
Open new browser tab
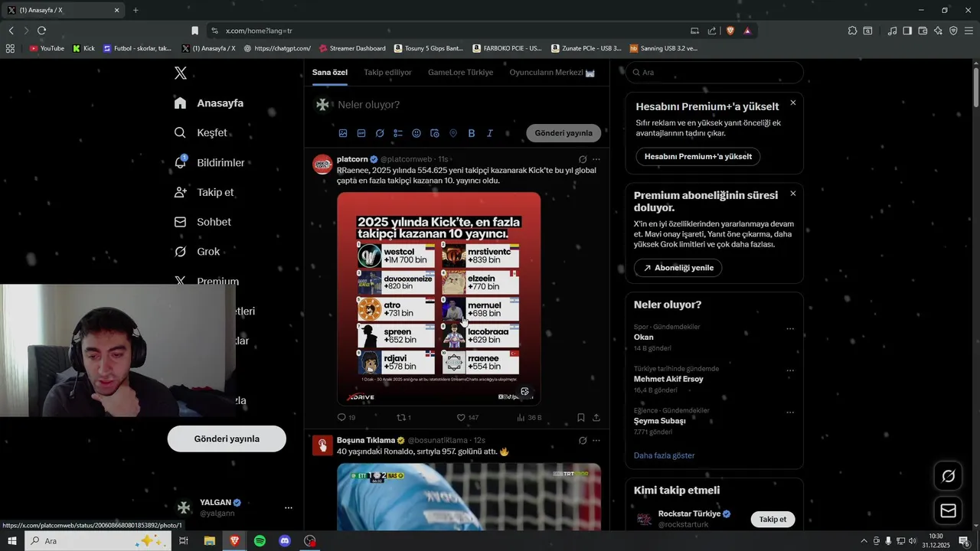tap(136, 10)
